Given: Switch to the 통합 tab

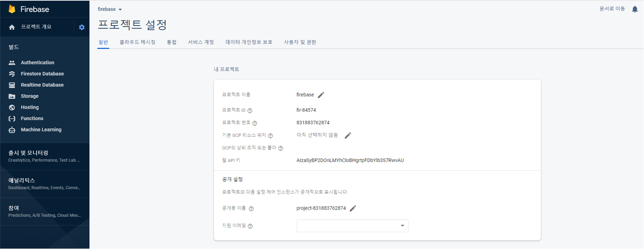Looking at the screenshot, I should click(172, 42).
